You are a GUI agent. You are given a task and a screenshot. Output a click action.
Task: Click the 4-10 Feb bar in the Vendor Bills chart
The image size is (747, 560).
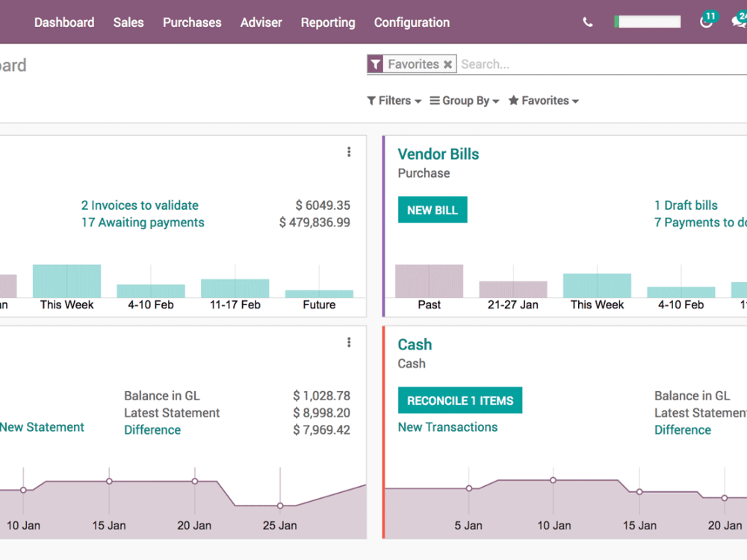tap(681, 293)
